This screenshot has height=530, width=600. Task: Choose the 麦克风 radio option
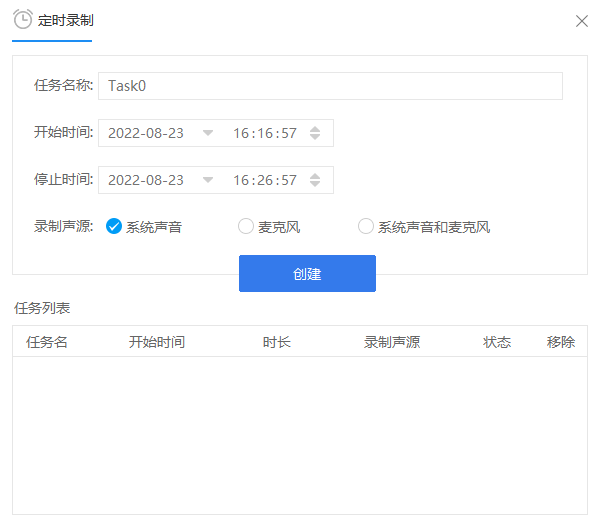pyautogui.click(x=246, y=227)
